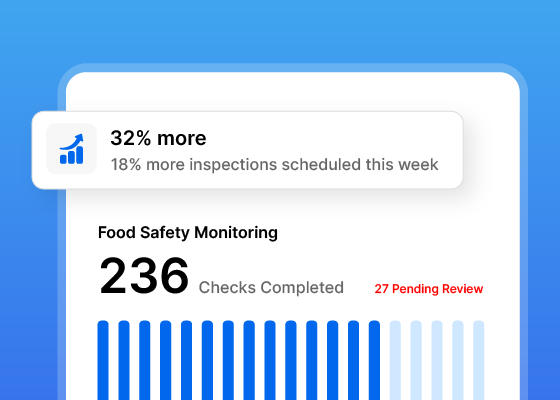Click the second light blue pending bar
The width and height of the screenshot is (560, 400).
[x=416, y=360]
